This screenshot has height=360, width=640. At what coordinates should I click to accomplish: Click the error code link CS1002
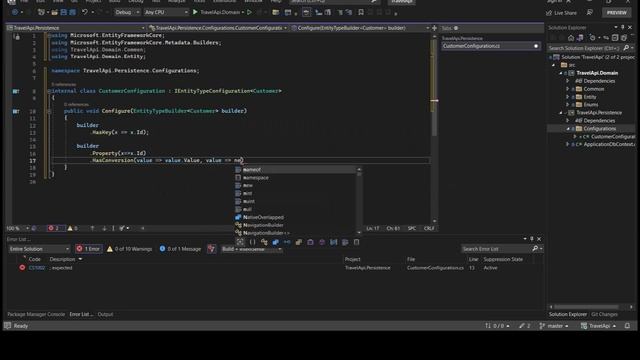(37, 268)
